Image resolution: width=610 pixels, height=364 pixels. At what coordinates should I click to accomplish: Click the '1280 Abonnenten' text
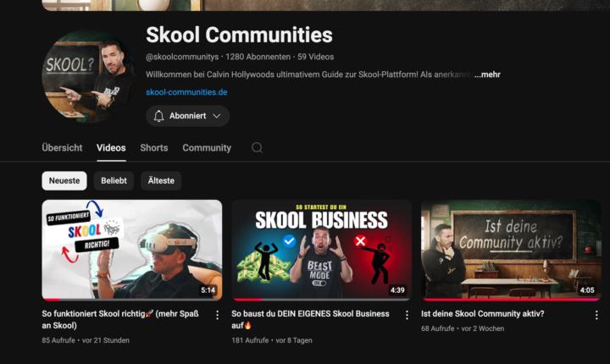(x=258, y=57)
